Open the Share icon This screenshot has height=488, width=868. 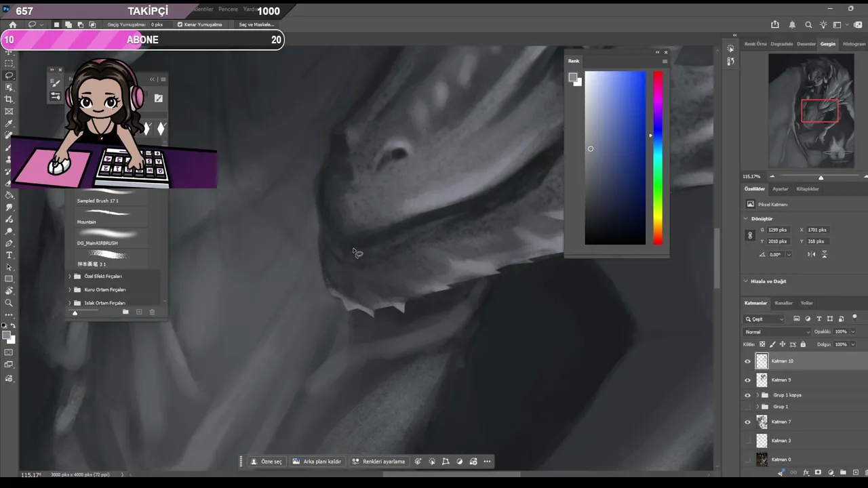click(x=775, y=24)
